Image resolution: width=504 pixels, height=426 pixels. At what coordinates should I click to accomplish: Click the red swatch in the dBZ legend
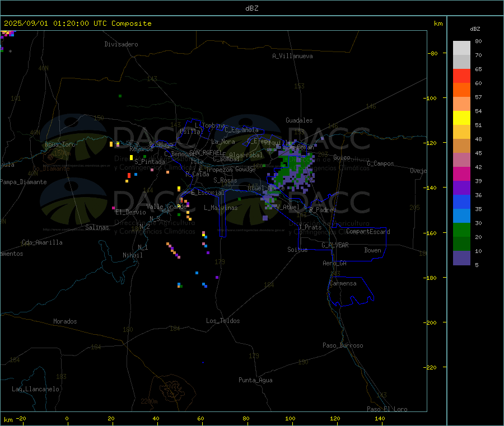461,76
